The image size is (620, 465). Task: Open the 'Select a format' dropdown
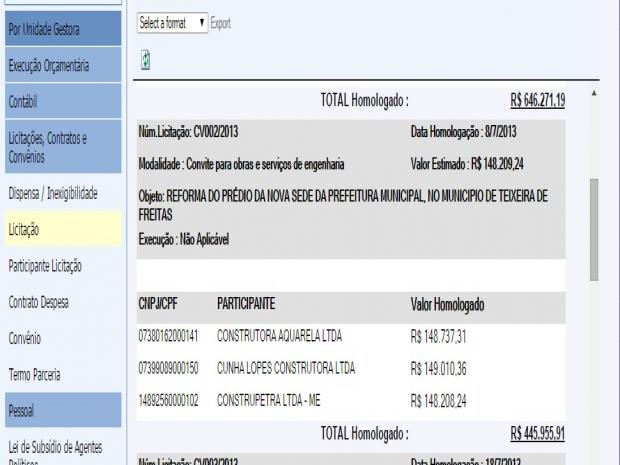tap(172, 22)
